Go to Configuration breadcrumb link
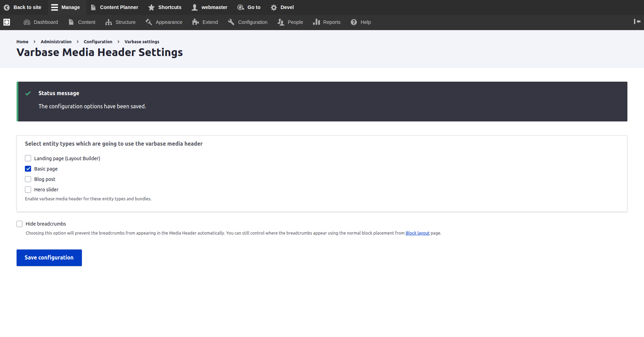This screenshot has width=644, height=337. 98,42
